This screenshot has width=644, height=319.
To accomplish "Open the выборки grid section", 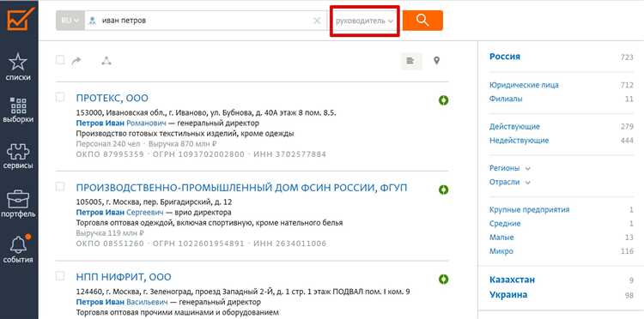I will [x=18, y=111].
